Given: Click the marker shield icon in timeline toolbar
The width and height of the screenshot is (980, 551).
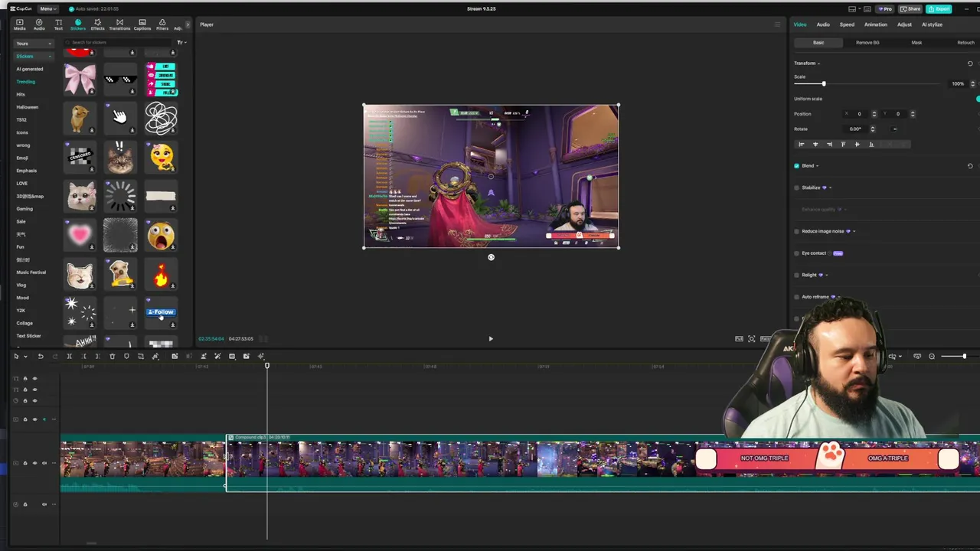Looking at the screenshot, I should click(126, 356).
